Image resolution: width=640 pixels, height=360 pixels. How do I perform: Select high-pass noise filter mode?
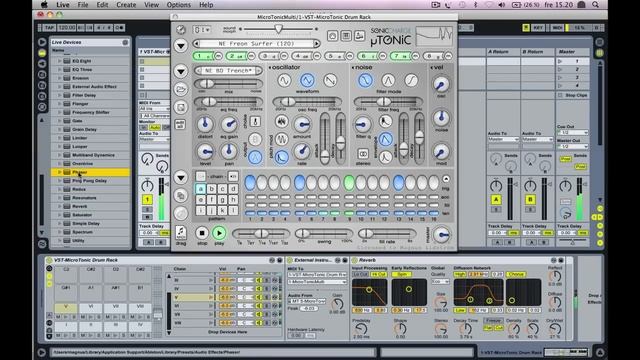tap(411, 80)
